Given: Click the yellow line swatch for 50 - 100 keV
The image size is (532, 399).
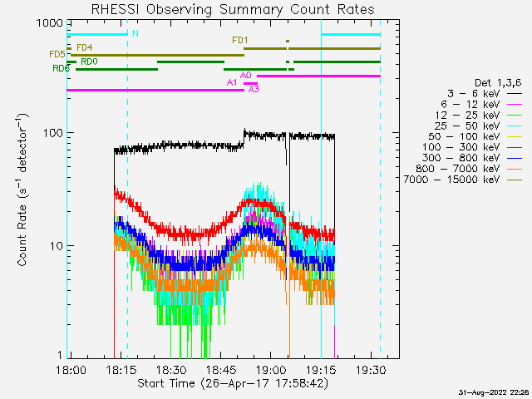Looking at the screenshot, I should tap(515, 136).
